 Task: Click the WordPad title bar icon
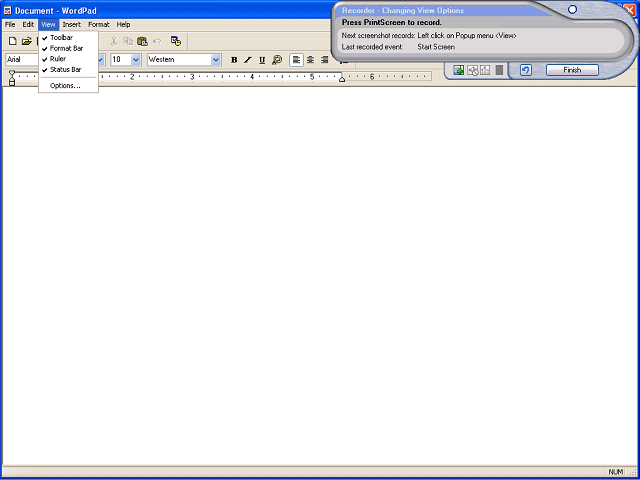point(8,11)
